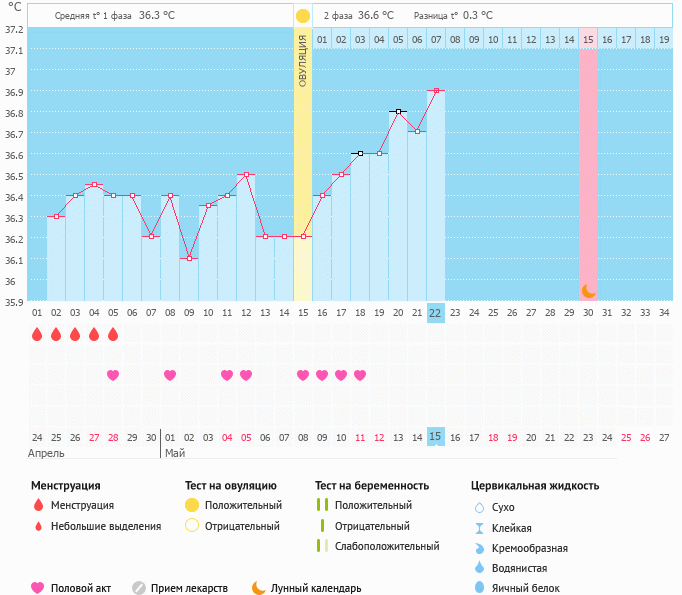Click the heart icon under cycle day 08
The image size is (682, 595).
pyautogui.click(x=170, y=375)
